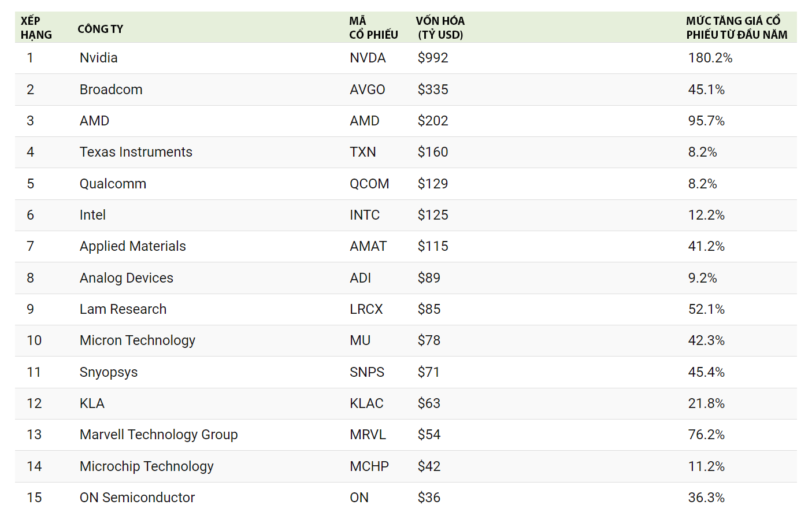
Task: Select the AMD ticker symbol cell
Action: (x=364, y=121)
